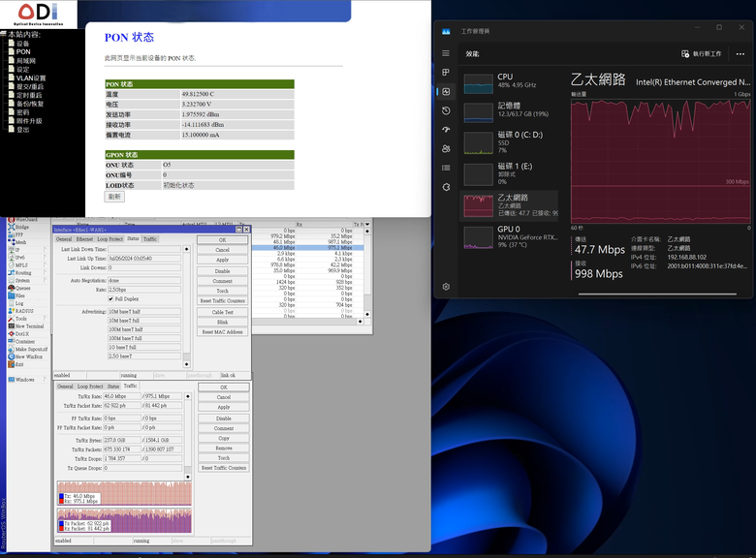
Task: Expand the Routing submenu in WinBox
Action: pos(46,273)
